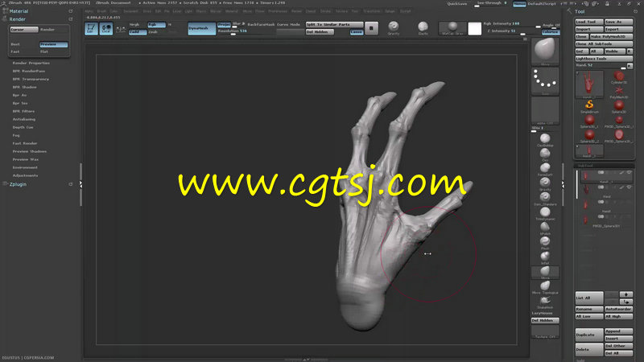The width and height of the screenshot is (644, 362).
Task: Click the Load Tool button
Action: (589, 22)
